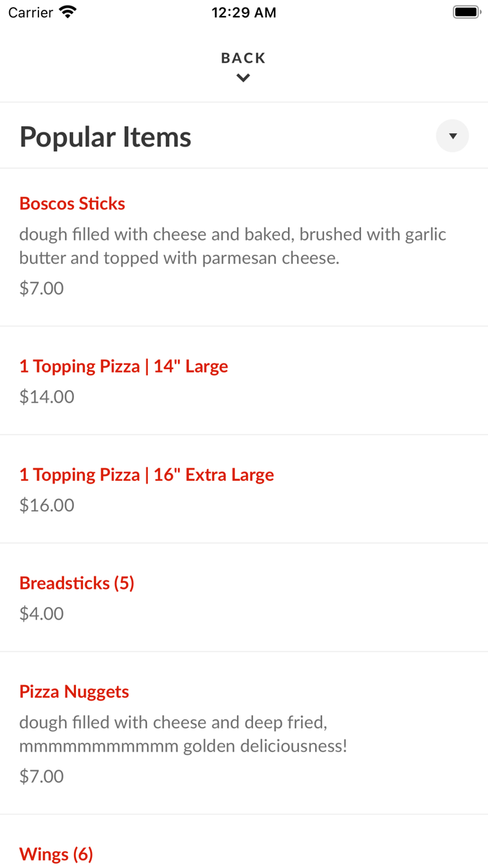Open 1 Topping Pizza 14" Large
The width and height of the screenshot is (488, 868).
(123, 366)
